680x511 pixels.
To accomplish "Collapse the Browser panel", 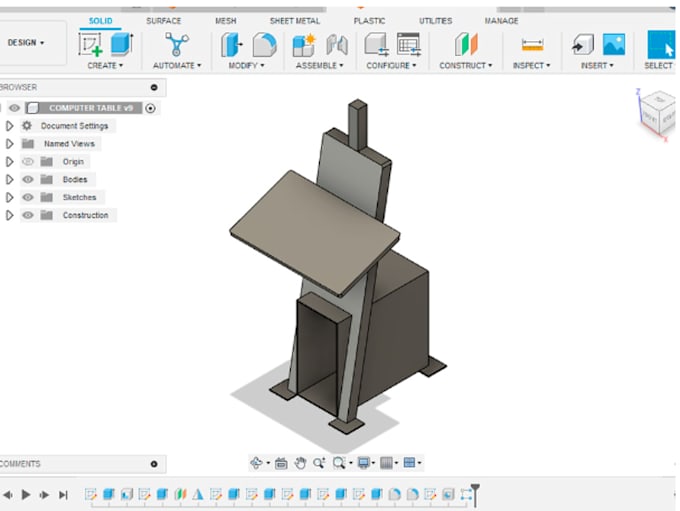I will [154, 88].
